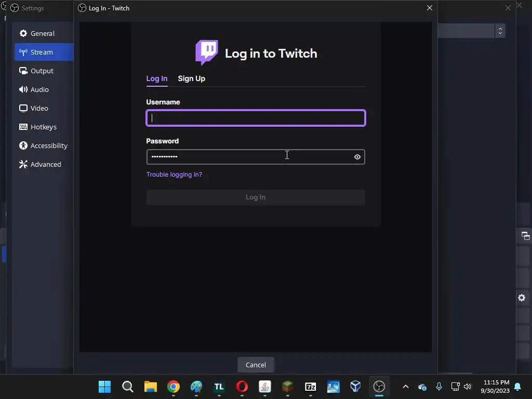
Task: Open Accessibility settings
Action: point(44,145)
